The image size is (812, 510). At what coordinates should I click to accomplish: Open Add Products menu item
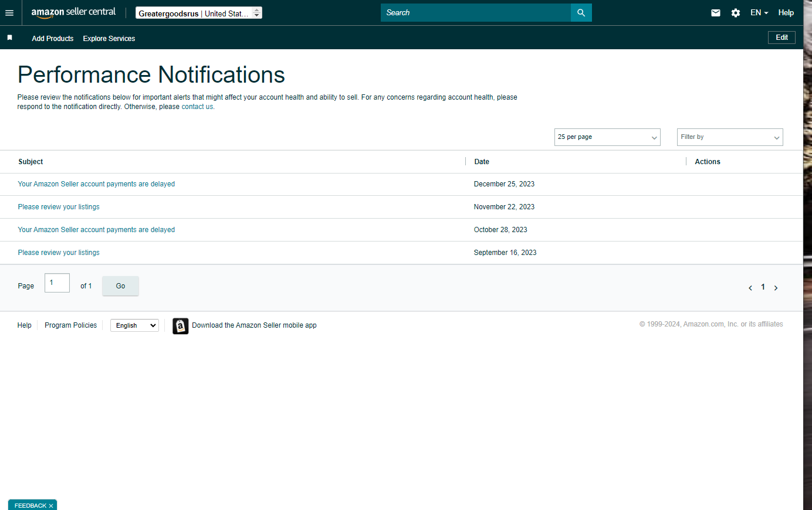[53, 38]
